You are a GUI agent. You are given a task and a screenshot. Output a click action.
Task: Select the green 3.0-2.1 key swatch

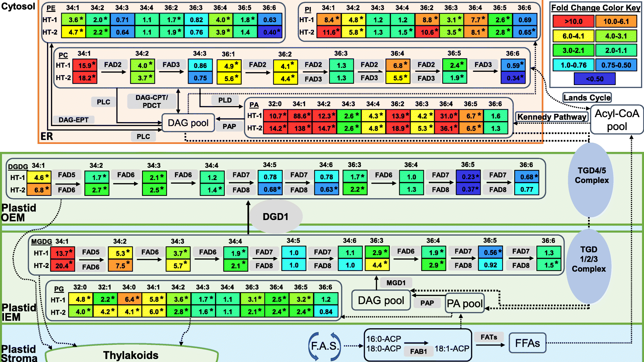[573, 51]
